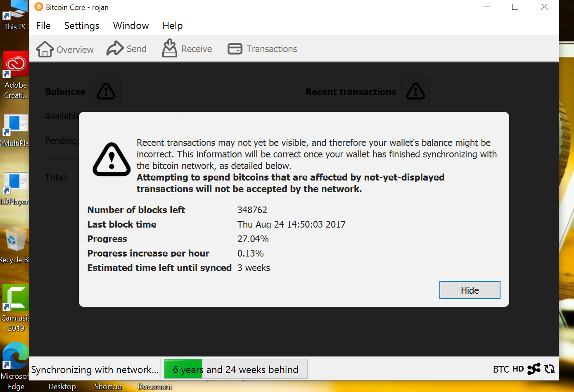Screen dimensions: 574x392
Task: Click the 'Number of blocks left' label
Action: [x=136, y=210]
